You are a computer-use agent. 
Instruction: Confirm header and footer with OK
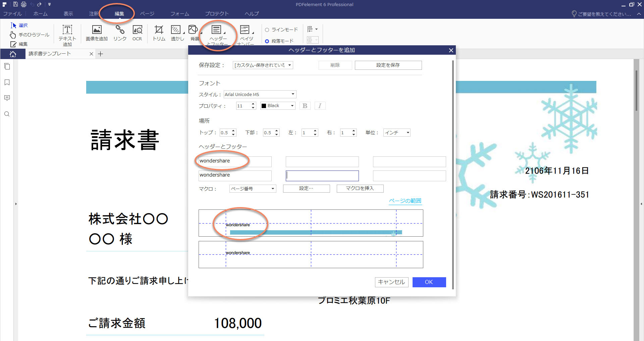(429, 282)
